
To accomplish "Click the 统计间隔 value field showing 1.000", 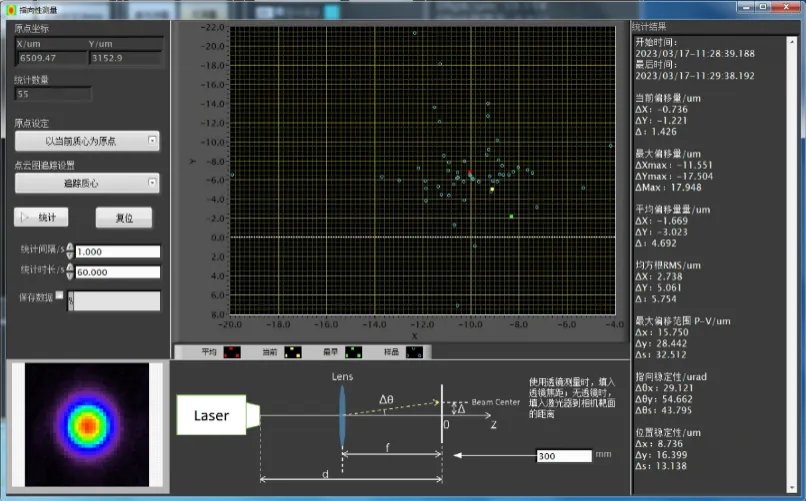I will 118,251.
